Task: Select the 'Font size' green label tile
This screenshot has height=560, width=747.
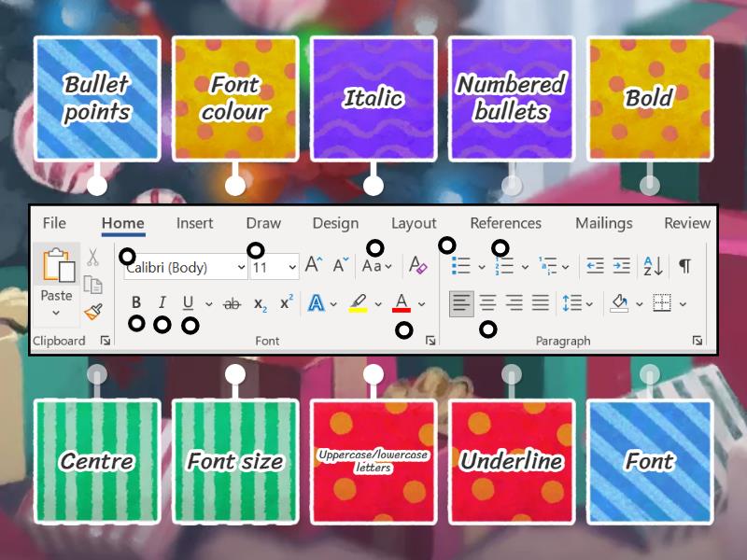Action: (x=234, y=461)
